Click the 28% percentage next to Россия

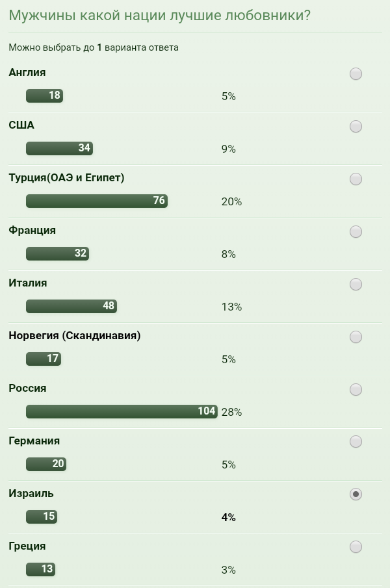point(231,413)
